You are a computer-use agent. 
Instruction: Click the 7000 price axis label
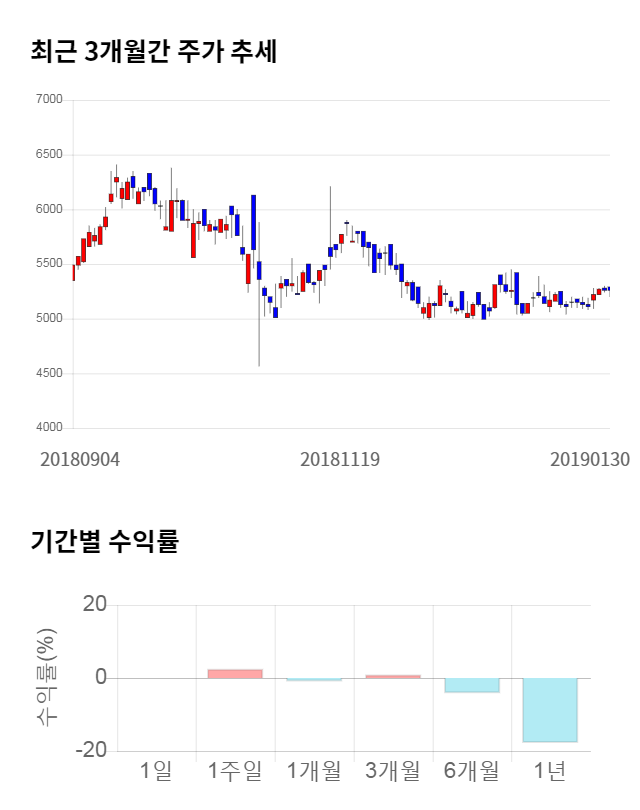pos(48,100)
